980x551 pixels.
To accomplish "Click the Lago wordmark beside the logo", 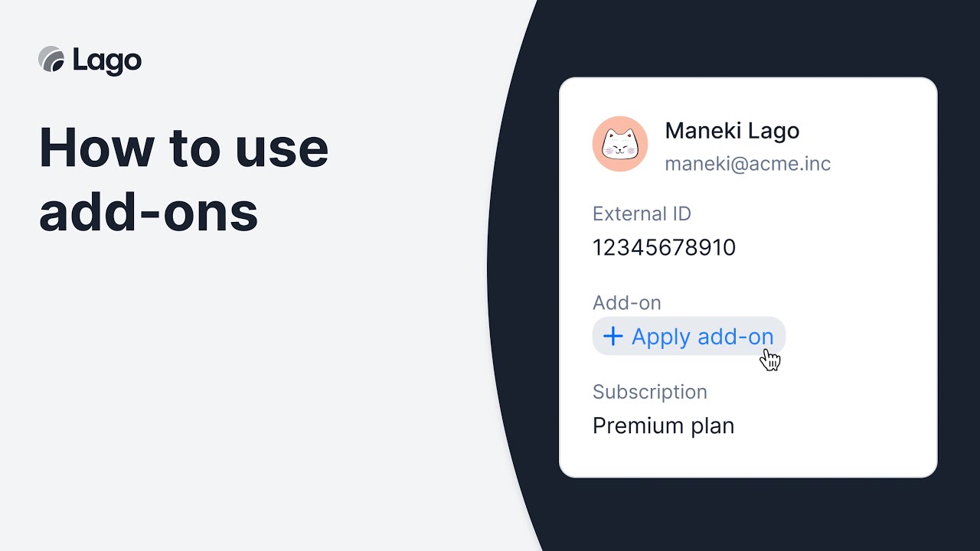I will pyautogui.click(x=107, y=60).
